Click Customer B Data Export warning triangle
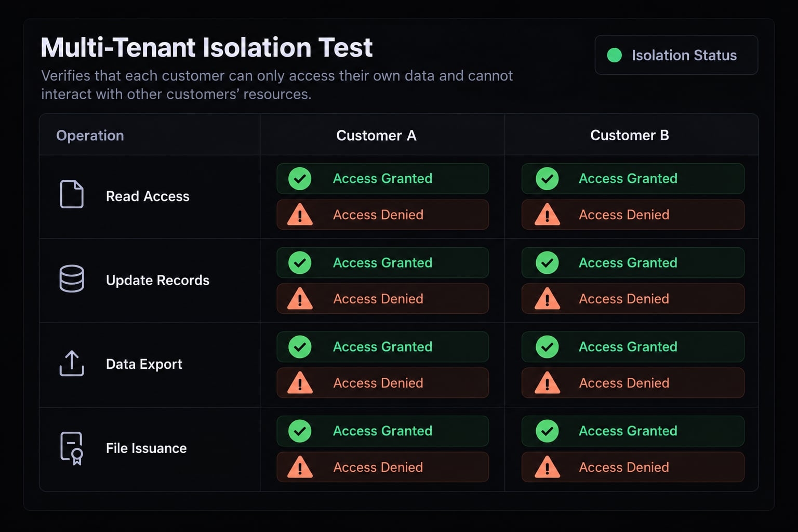 click(x=547, y=383)
